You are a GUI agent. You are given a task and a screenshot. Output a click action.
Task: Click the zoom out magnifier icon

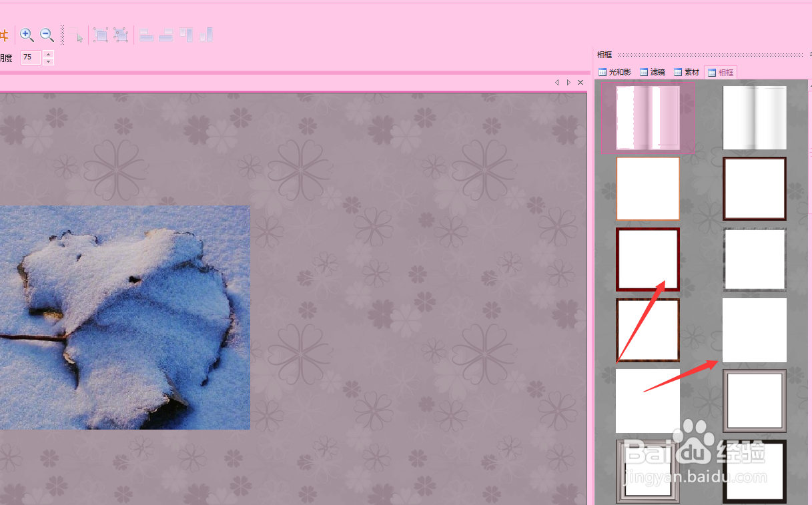point(47,35)
